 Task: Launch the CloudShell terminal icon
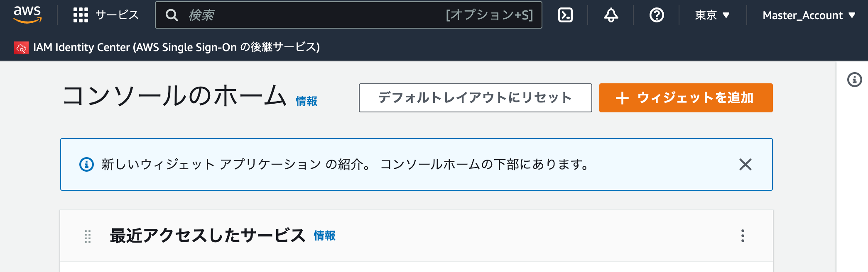tap(565, 15)
